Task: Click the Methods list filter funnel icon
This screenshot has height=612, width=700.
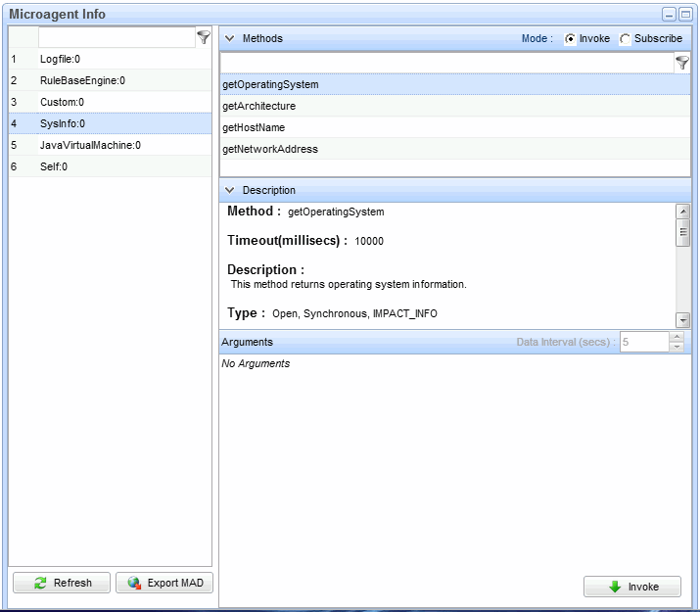Action: [681, 63]
